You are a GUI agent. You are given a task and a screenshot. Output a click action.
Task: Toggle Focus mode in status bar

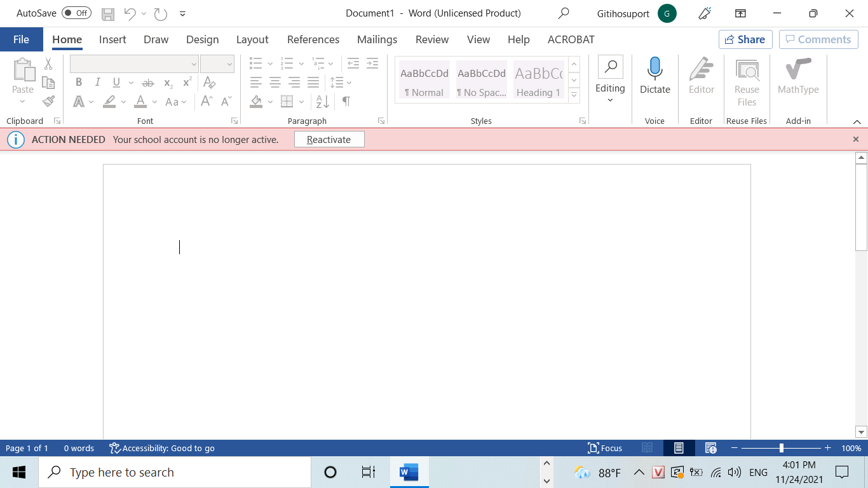point(605,448)
